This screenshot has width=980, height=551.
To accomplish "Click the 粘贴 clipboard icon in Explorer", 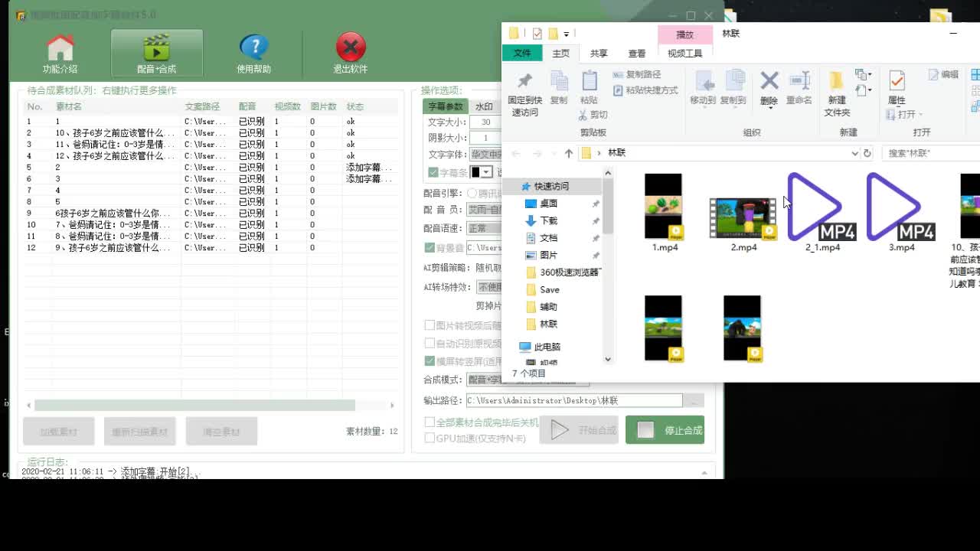I will (x=589, y=81).
